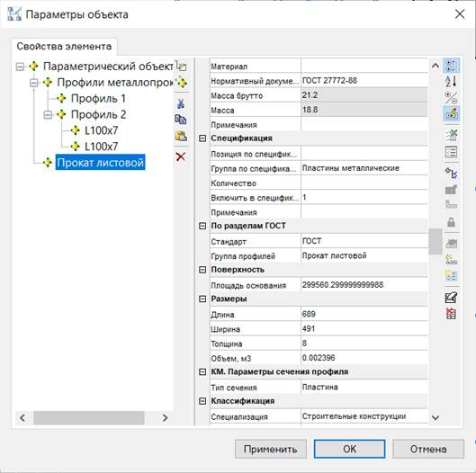Click the tree-with-arrow hierarchy icon

(451, 173)
